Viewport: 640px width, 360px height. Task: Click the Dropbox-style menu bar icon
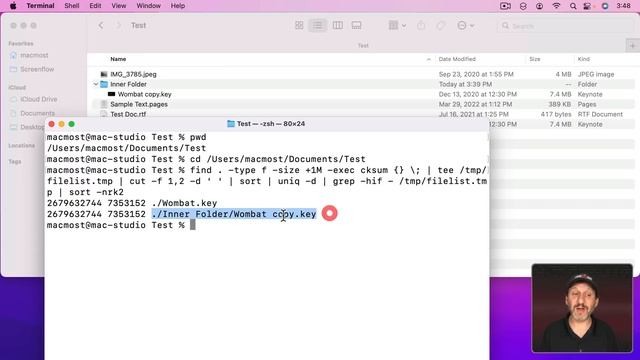523,6
